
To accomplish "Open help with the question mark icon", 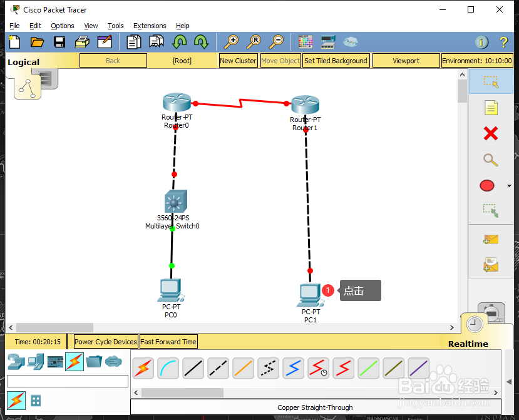I will 504,42.
